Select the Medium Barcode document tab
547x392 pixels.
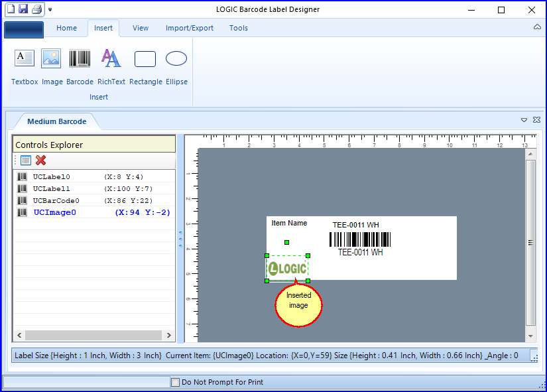click(x=57, y=121)
